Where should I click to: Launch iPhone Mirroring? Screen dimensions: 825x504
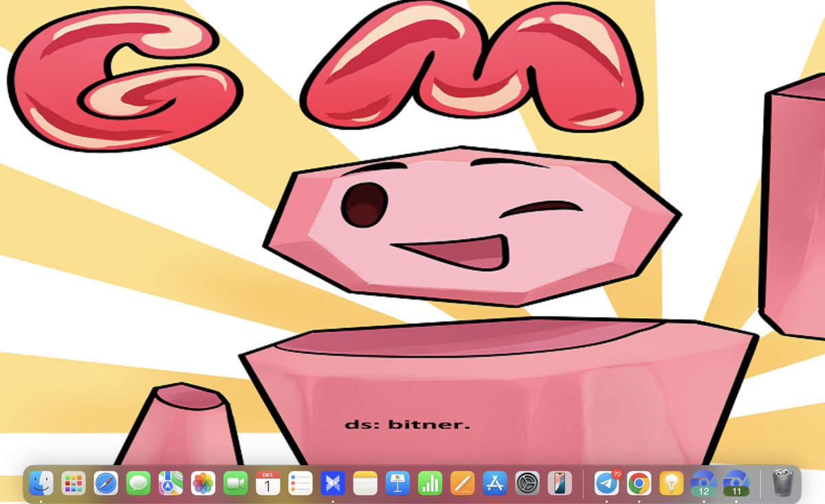pos(560,483)
